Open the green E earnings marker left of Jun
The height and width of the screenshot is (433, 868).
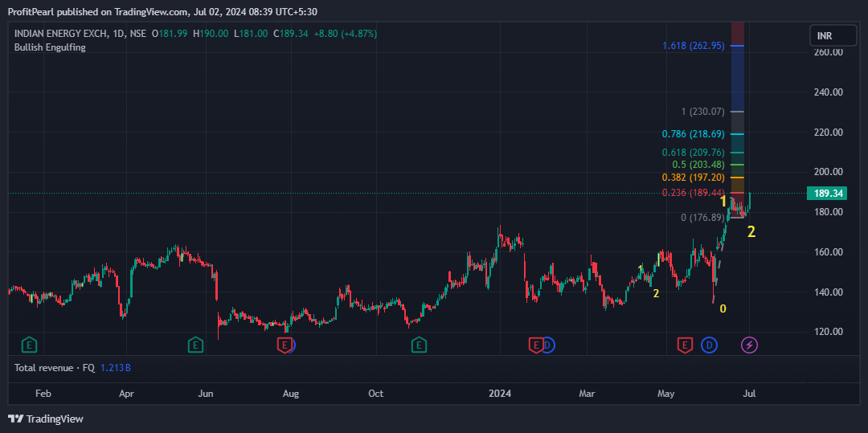click(x=195, y=345)
